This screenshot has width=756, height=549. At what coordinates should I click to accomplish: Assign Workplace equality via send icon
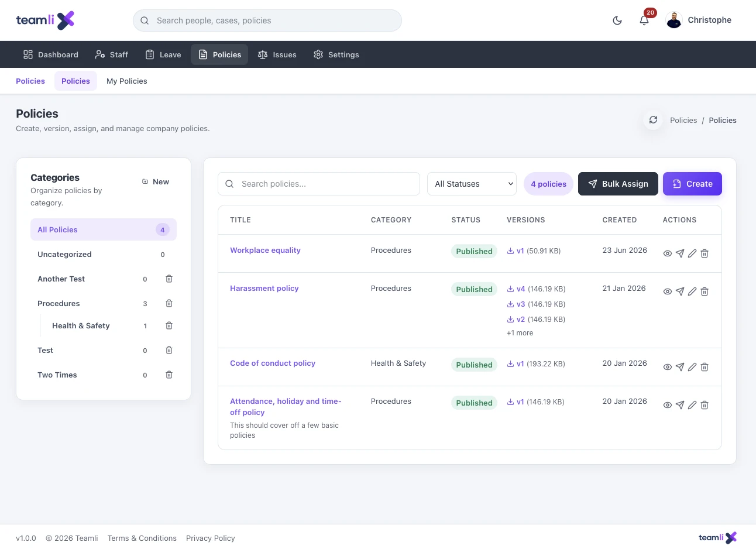pyautogui.click(x=680, y=253)
